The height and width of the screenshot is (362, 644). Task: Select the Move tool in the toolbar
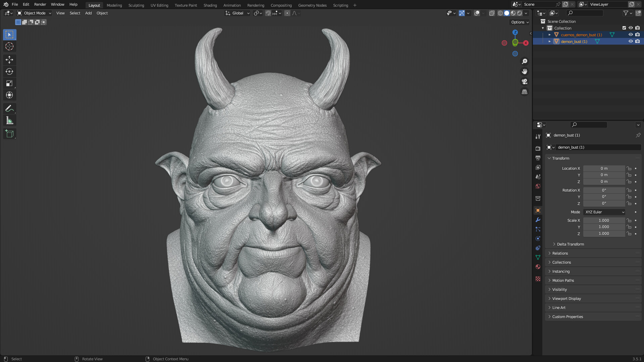[9, 60]
